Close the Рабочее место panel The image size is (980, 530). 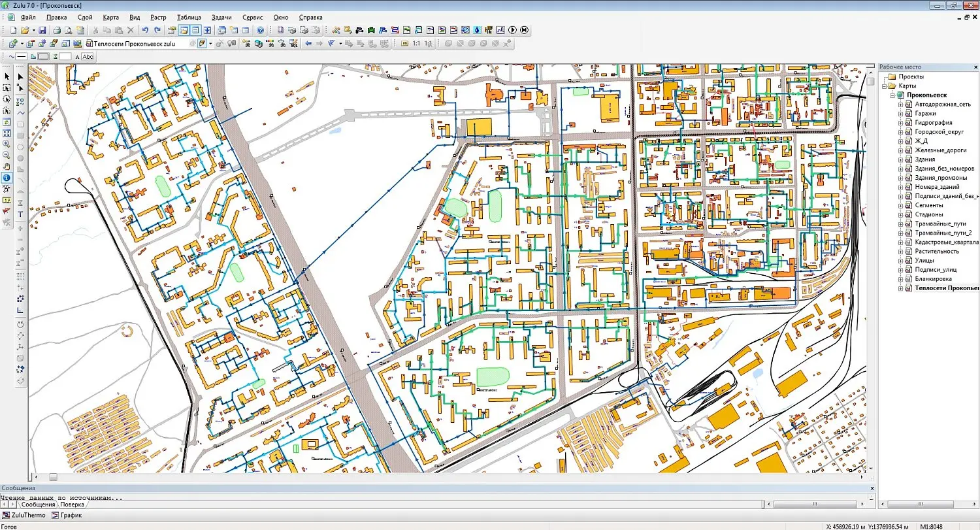975,67
